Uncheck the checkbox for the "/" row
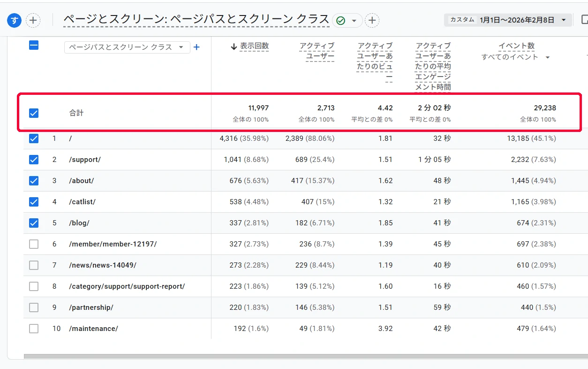Viewport: 588px width, 369px height. point(33,138)
